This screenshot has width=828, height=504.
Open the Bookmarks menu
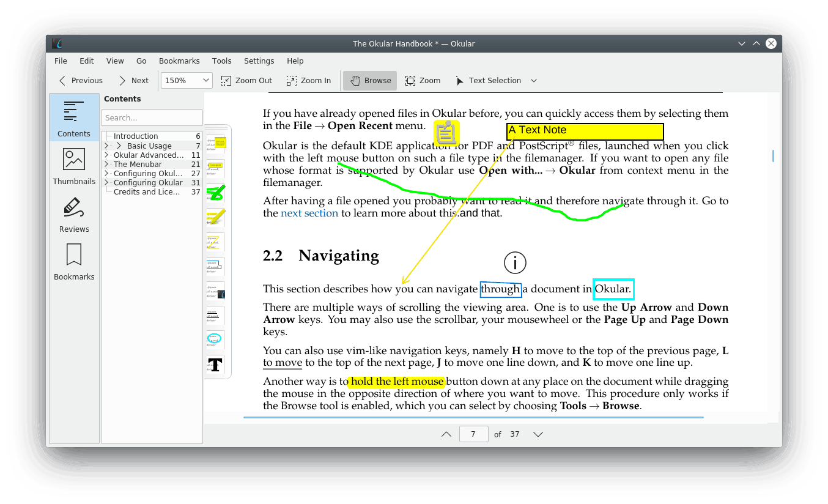[179, 61]
